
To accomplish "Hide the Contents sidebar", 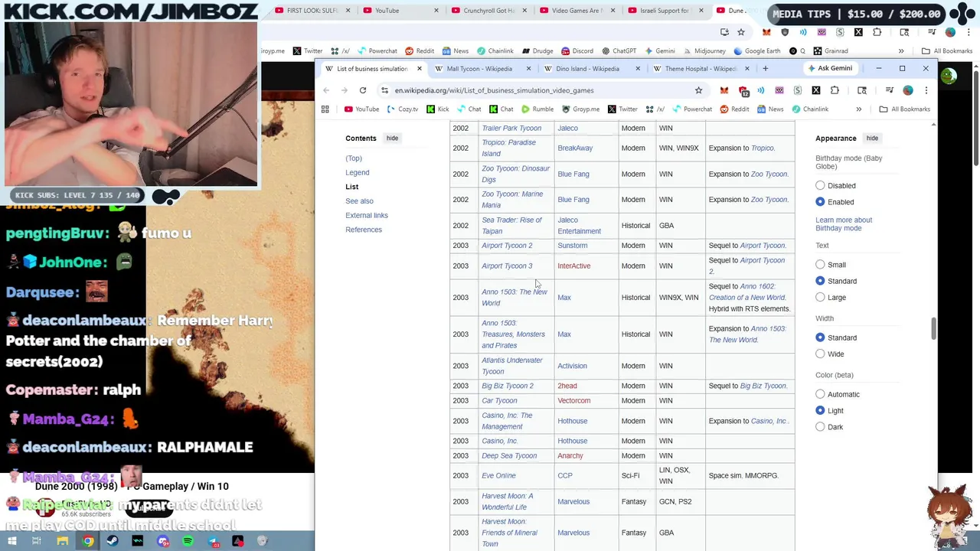I will (x=392, y=139).
